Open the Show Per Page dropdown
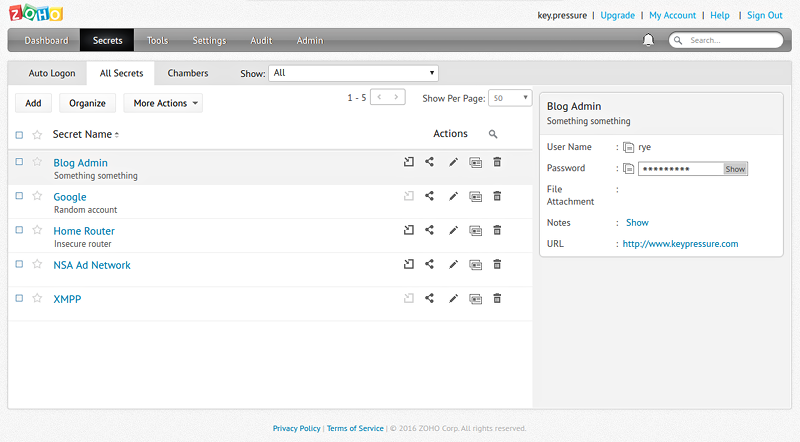 pyautogui.click(x=510, y=98)
